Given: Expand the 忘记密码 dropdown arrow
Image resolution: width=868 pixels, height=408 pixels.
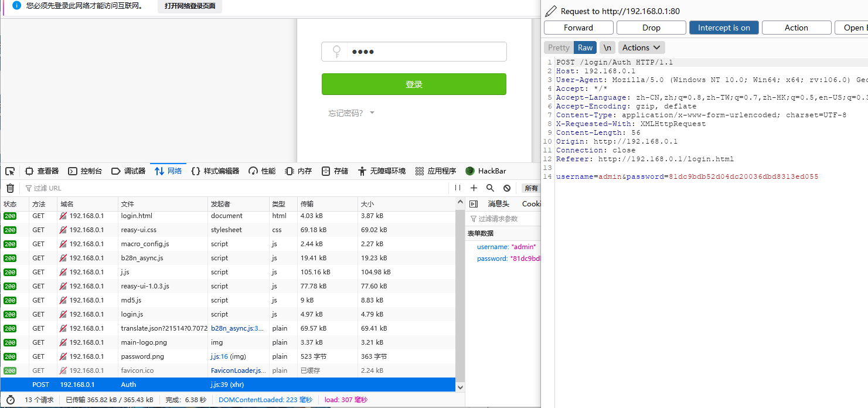Looking at the screenshot, I should pos(372,113).
